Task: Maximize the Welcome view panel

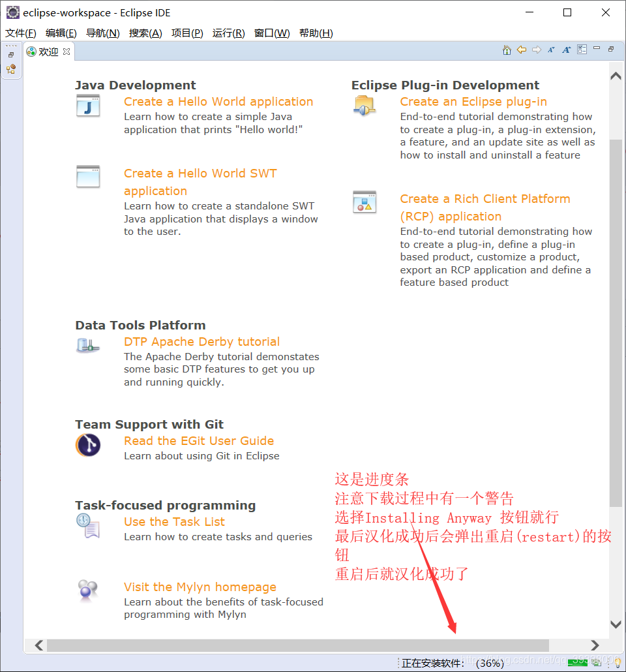Action: pos(611,50)
